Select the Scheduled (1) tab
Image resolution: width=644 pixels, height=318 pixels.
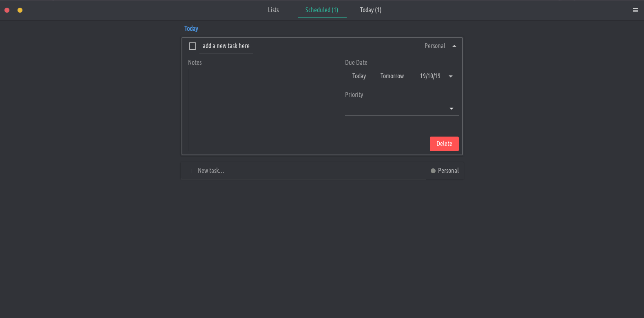pyautogui.click(x=322, y=10)
